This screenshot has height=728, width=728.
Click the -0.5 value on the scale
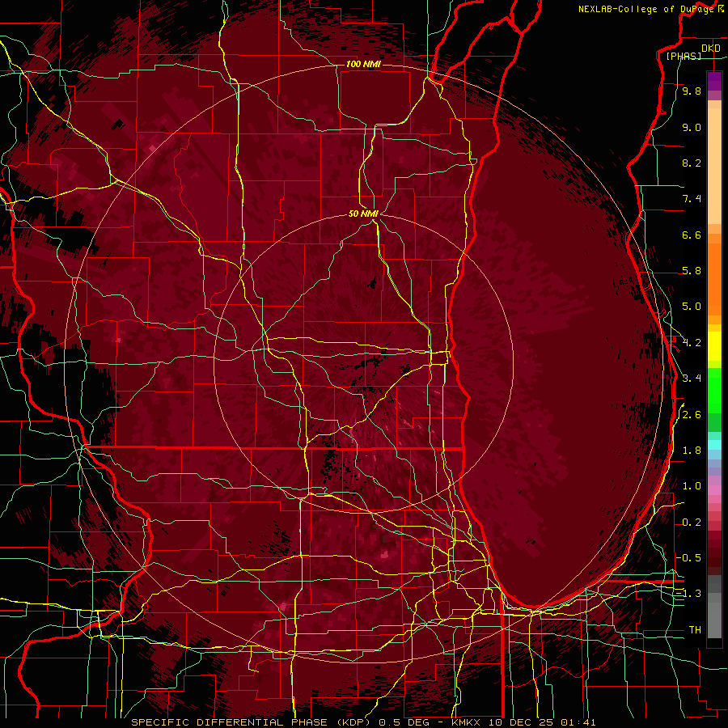688,558
